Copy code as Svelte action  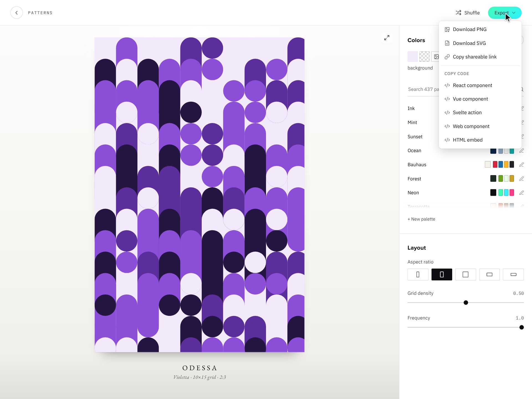480,112
